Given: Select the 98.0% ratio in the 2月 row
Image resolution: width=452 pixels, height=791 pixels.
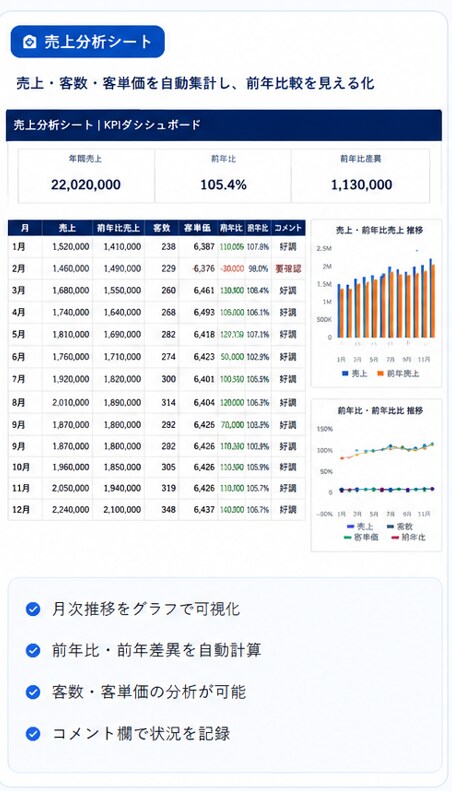Looking at the screenshot, I should 258,269.
